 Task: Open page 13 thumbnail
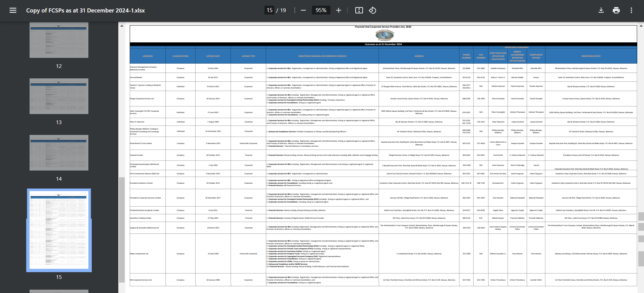tap(59, 96)
